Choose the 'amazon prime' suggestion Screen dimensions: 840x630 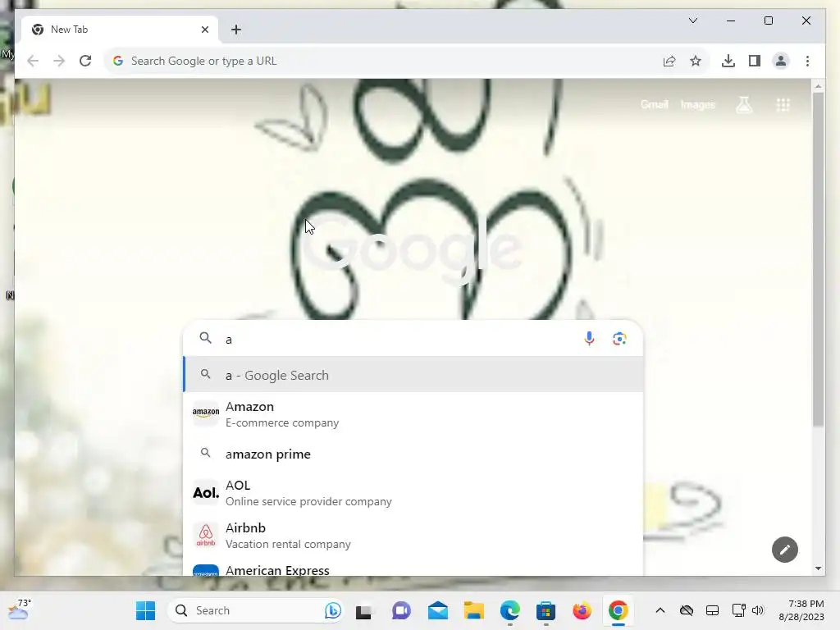point(413,454)
